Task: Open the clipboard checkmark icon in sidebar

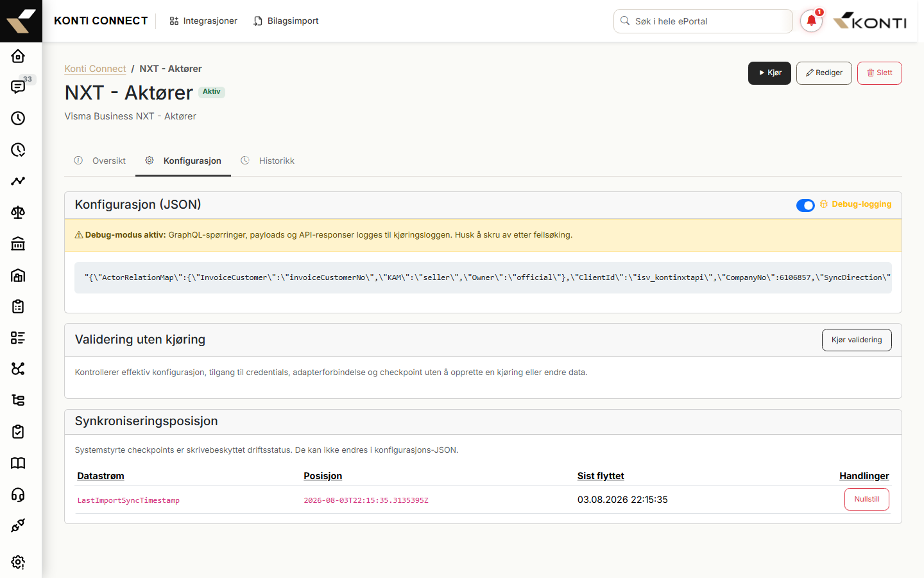Action: (x=18, y=432)
